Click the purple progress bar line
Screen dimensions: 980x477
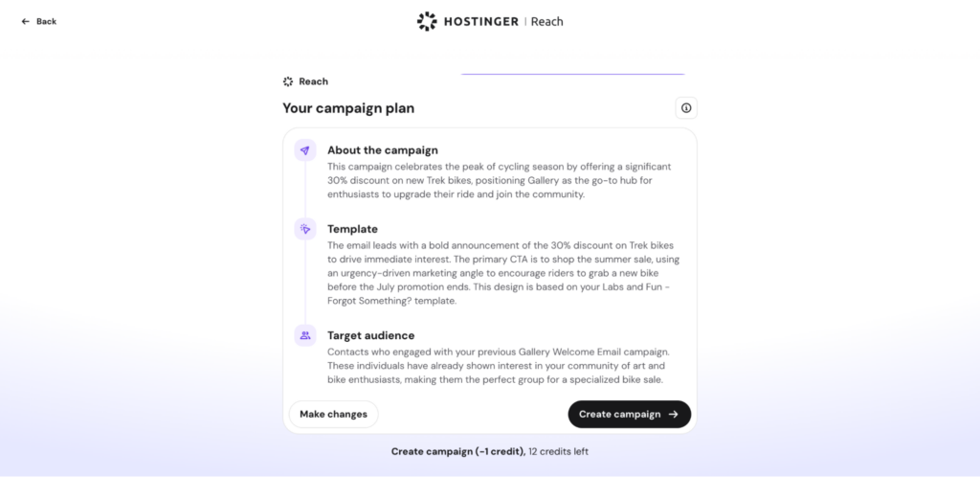pos(572,75)
